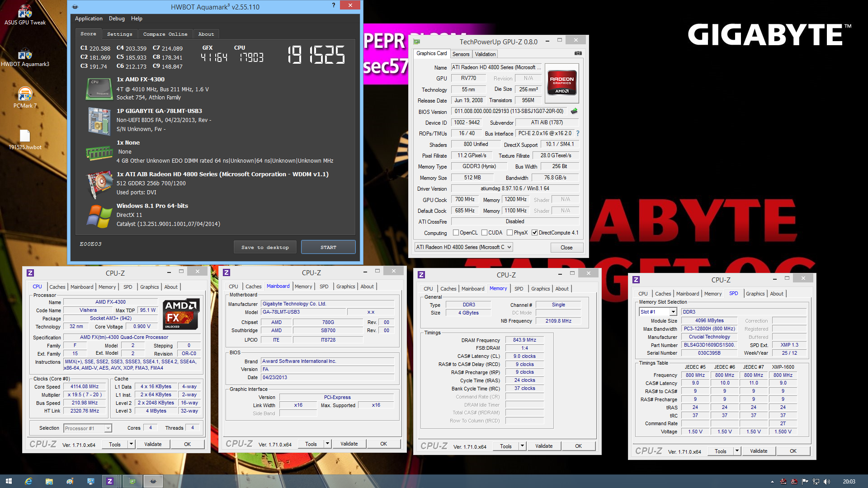Open Graphics tab in CPU-Z Memory window
868x488 pixels.
click(x=540, y=289)
